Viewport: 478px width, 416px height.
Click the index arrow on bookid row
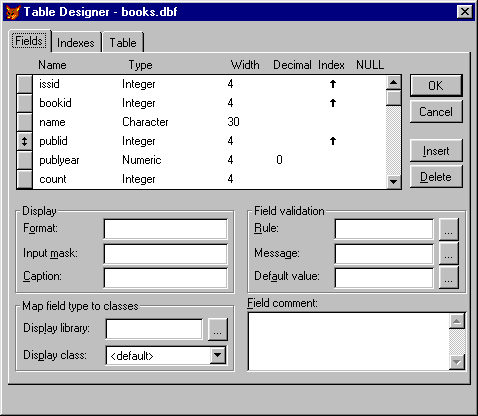pos(333,103)
